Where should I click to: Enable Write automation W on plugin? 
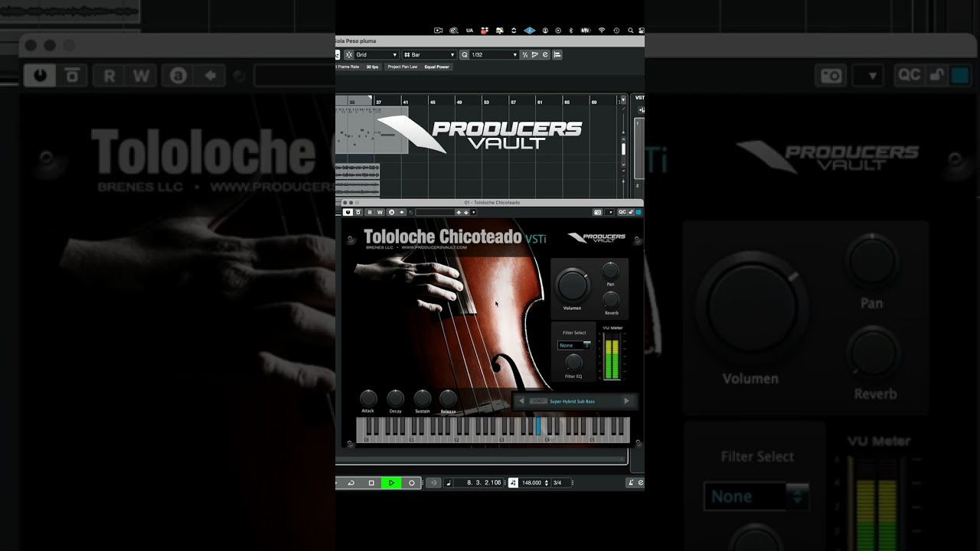point(380,212)
